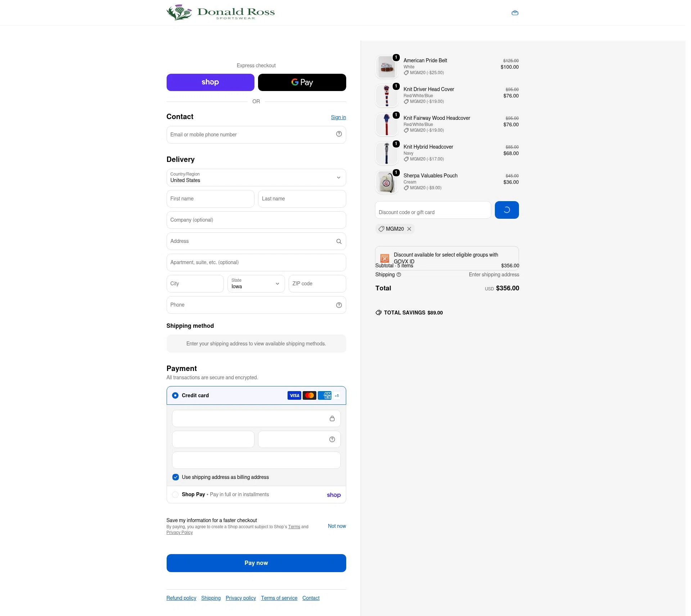Click the help icon in email field
Image resolution: width=691 pixels, height=616 pixels.
[x=339, y=134]
